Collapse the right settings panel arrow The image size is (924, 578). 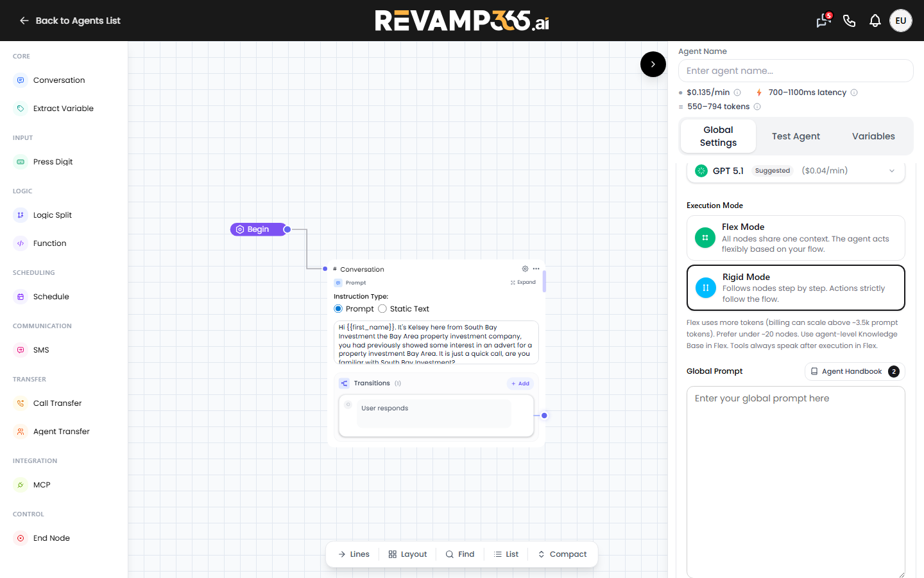(x=653, y=64)
